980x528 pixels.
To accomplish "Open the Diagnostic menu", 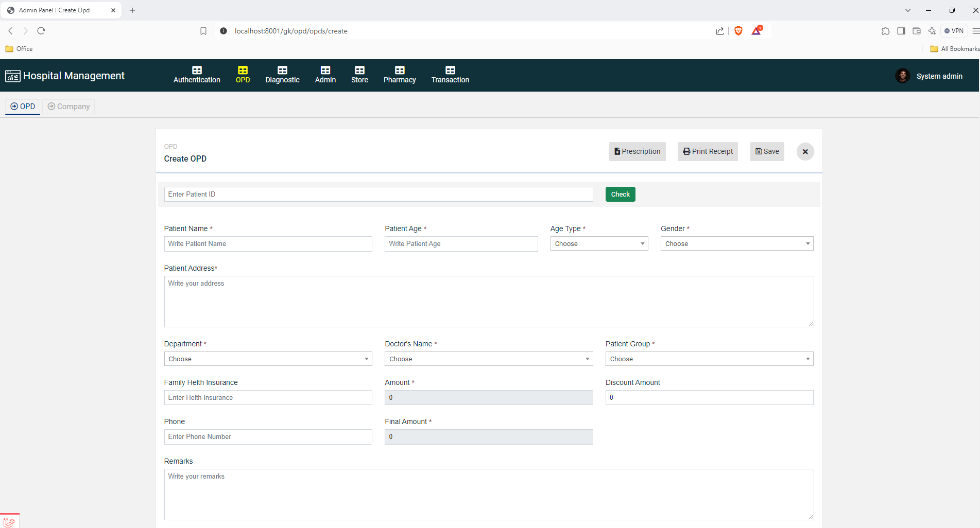I will (282, 75).
